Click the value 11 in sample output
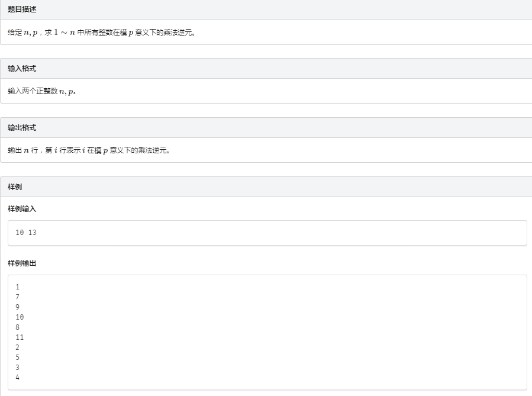 click(x=20, y=337)
